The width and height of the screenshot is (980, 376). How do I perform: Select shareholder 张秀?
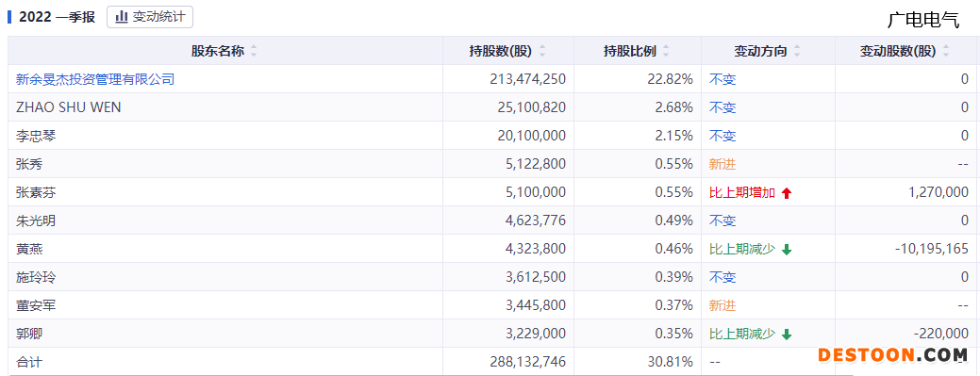pyautogui.click(x=29, y=164)
